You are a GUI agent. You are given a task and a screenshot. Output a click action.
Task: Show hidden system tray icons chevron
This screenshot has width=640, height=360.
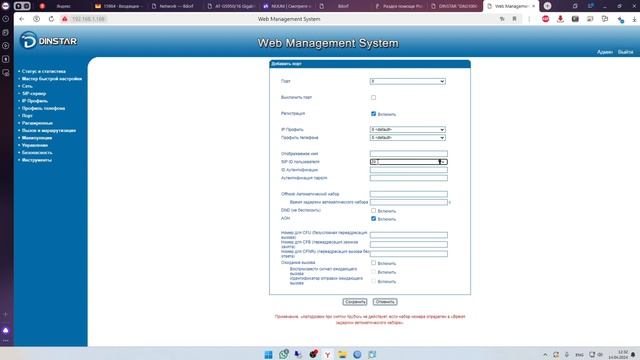point(545,354)
